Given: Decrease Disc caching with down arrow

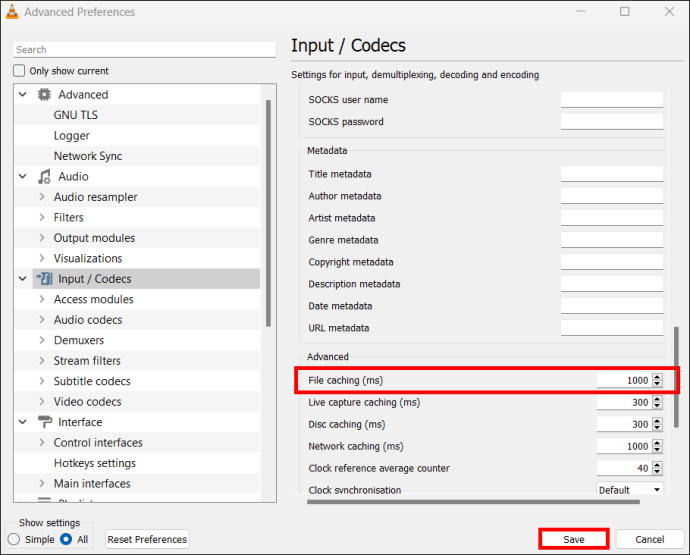Looking at the screenshot, I should click(x=657, y=427).
